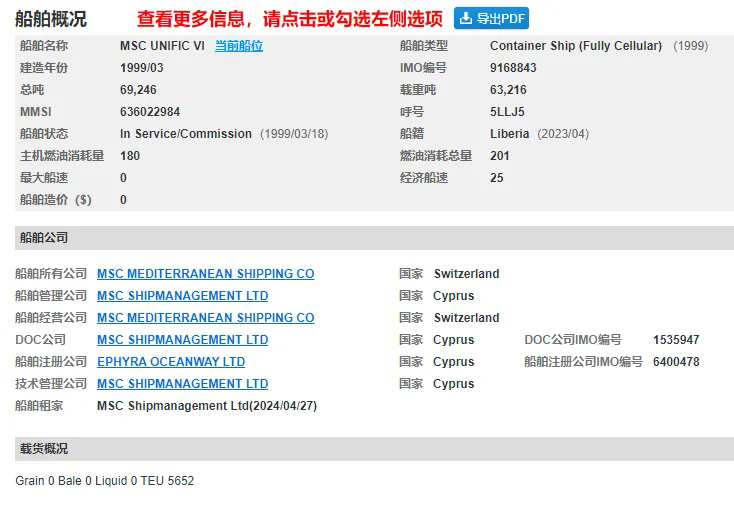Select cargo line Grain 0 Bale 0 Liquid 0 TEU 5652

click(x=104, y=481)
